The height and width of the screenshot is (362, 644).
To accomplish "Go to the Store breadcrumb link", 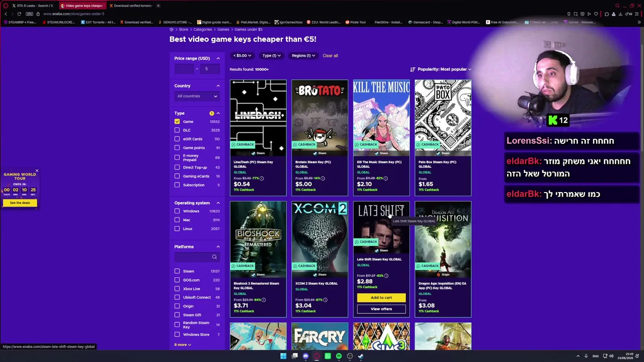I will pos(184,30).
